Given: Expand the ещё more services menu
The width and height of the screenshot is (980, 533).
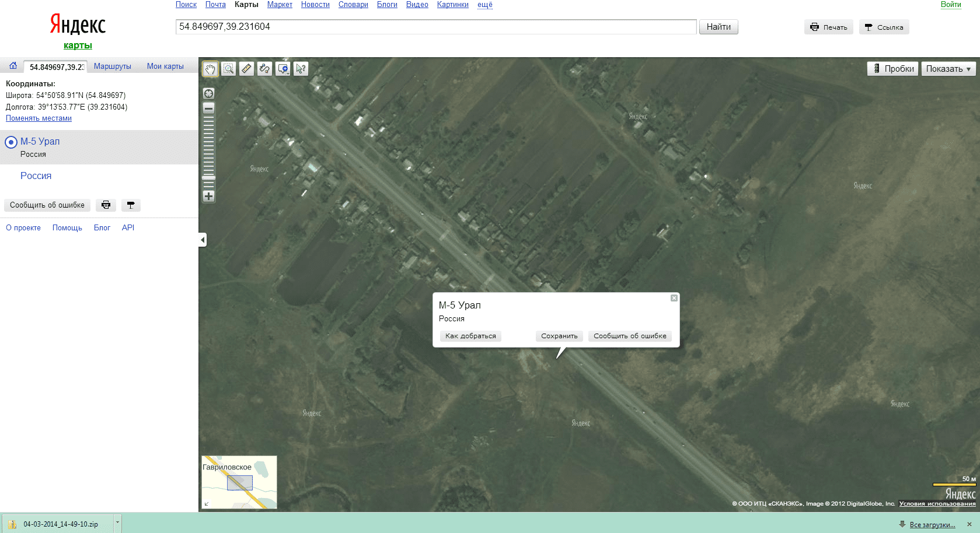Looking at the screenshot, I should (485, 5).
